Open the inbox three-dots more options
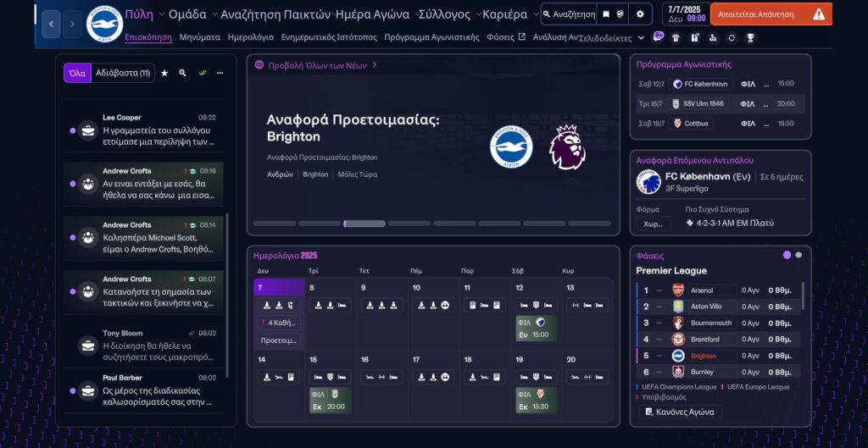Viewport: 868px width, 448px height. [220, 73]
